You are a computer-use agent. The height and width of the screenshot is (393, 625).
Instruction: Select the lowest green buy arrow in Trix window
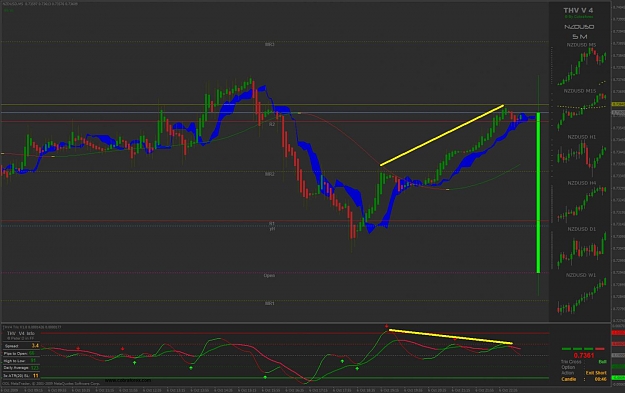pyautogui.click(x=265, y=377)
